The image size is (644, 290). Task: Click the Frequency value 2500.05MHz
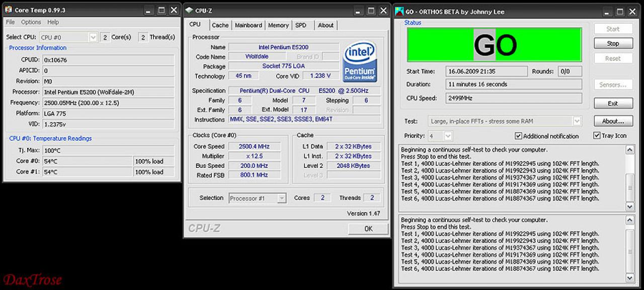[108, 103]
